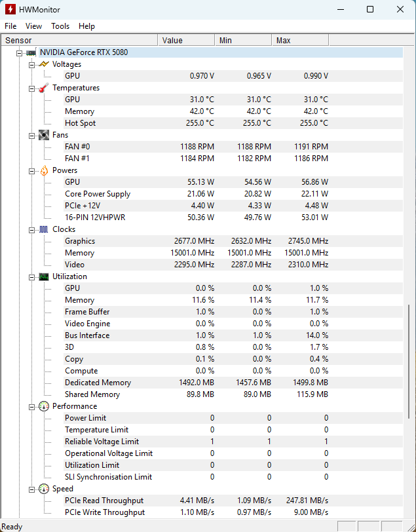Click the Performance gauge icon
Viewport: 416px width, 532px height.
44,406
